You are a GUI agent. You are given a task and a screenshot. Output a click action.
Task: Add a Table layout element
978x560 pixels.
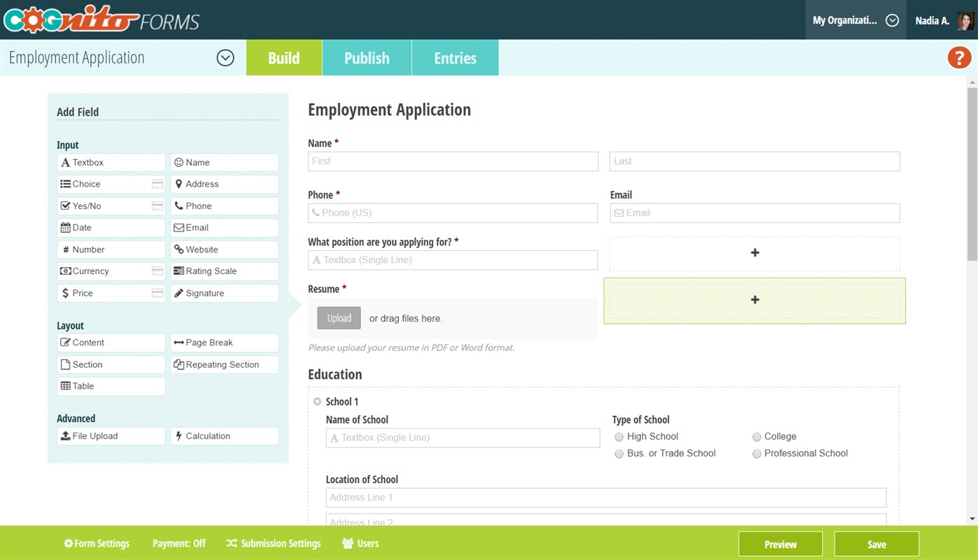click(111, 386)
